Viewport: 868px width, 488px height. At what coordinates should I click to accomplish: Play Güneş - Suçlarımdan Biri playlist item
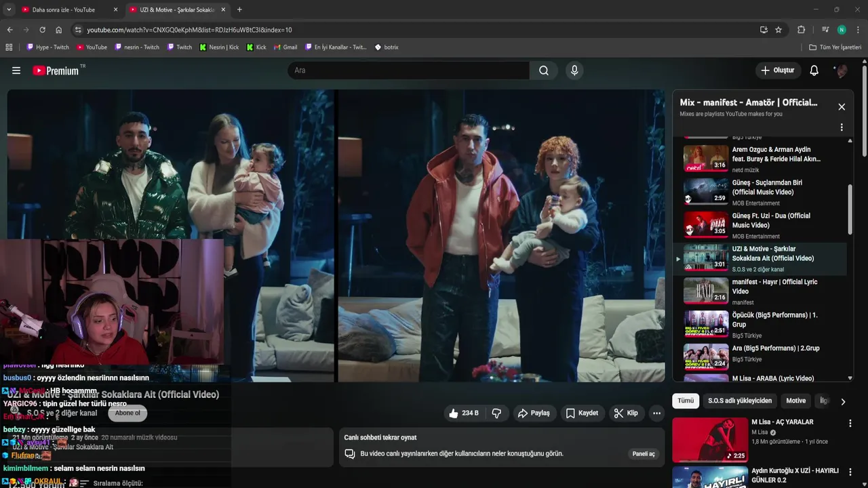pos(759,192)
